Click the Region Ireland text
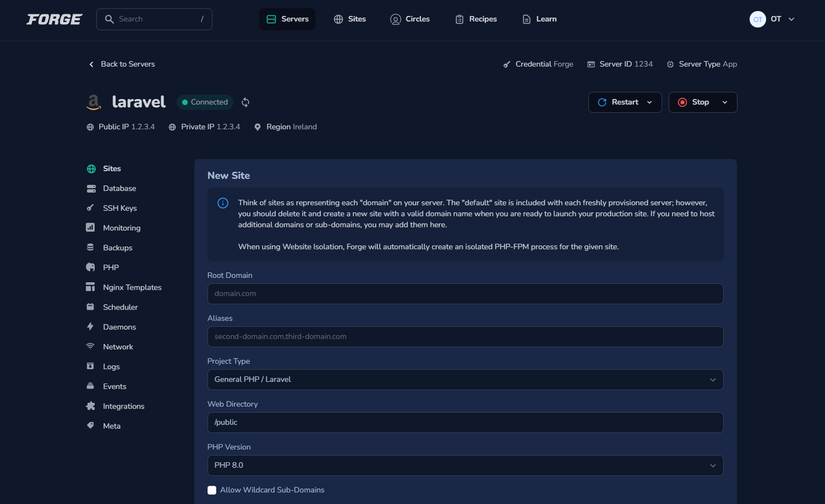The image size is (825, 504). [292, 127]
